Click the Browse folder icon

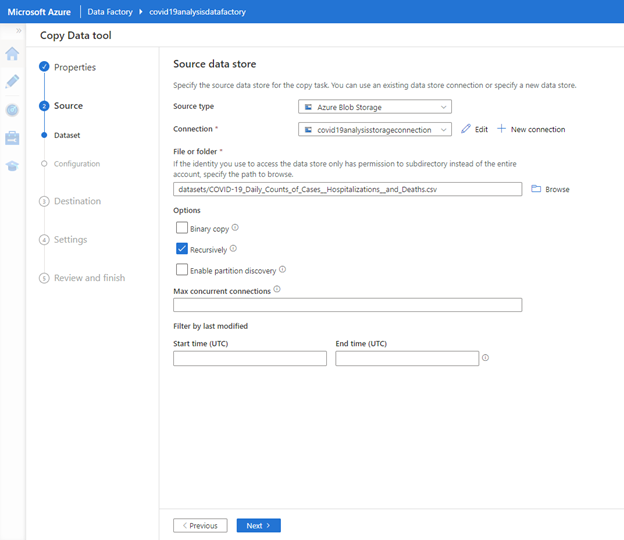(536, 189)
